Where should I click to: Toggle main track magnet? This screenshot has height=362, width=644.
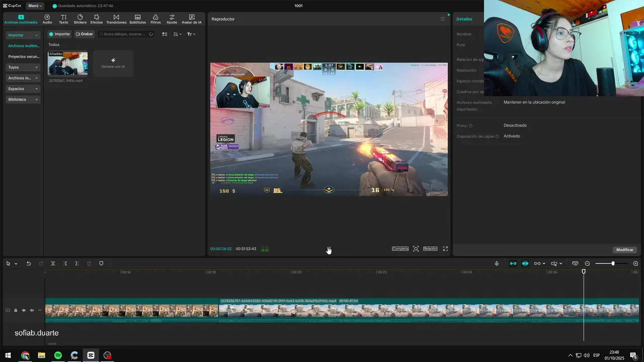(513, 263)
